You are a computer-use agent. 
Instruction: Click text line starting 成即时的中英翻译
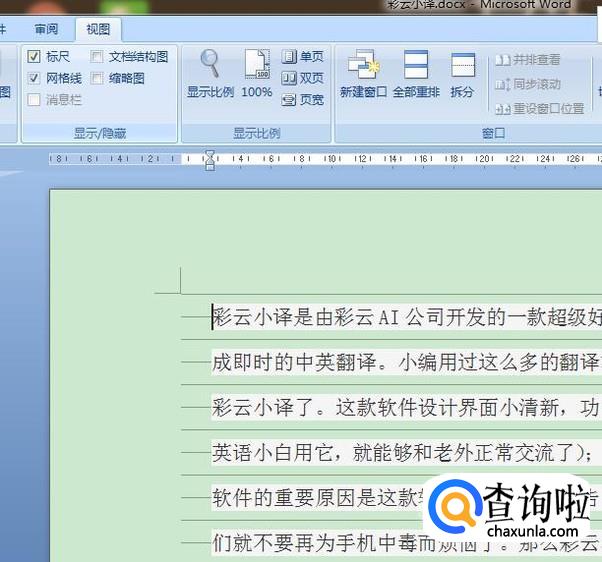tap(407, 362)
